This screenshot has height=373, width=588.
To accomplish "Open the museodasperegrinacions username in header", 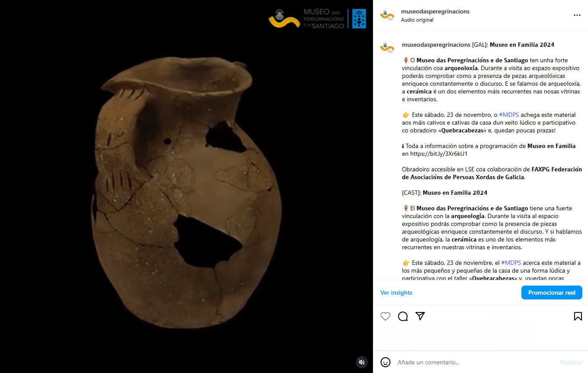I will [435, 12].
